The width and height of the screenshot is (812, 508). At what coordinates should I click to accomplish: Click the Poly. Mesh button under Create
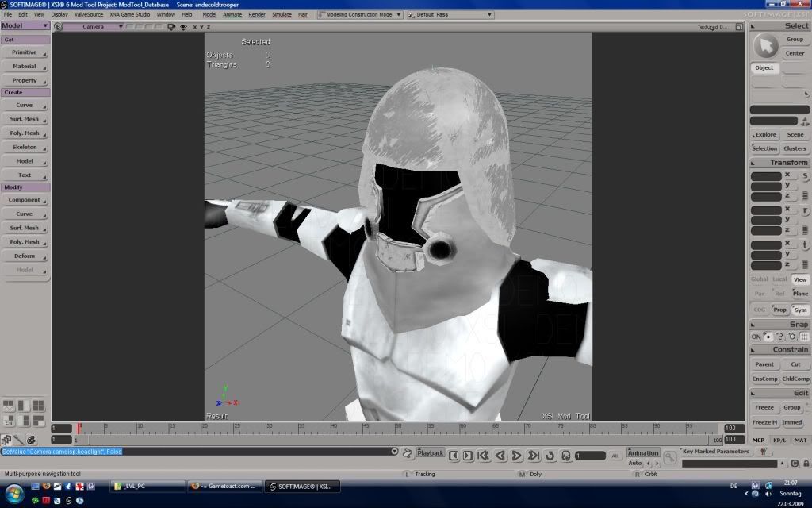tap(25, 133)
